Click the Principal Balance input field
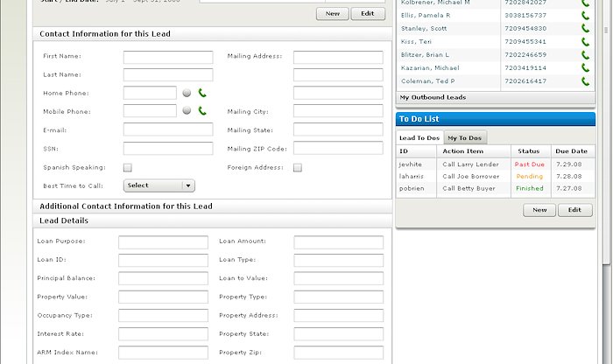 coord(163,278)
